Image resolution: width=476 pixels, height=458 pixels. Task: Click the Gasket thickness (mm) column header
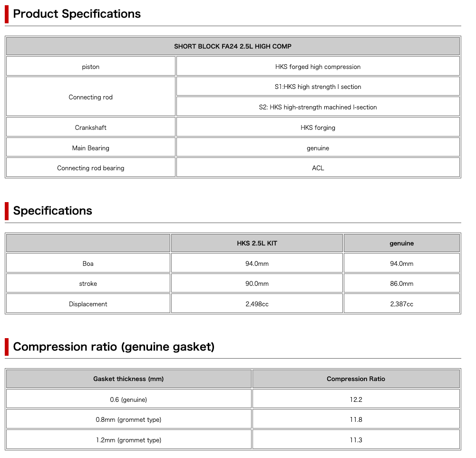(128, 379)
